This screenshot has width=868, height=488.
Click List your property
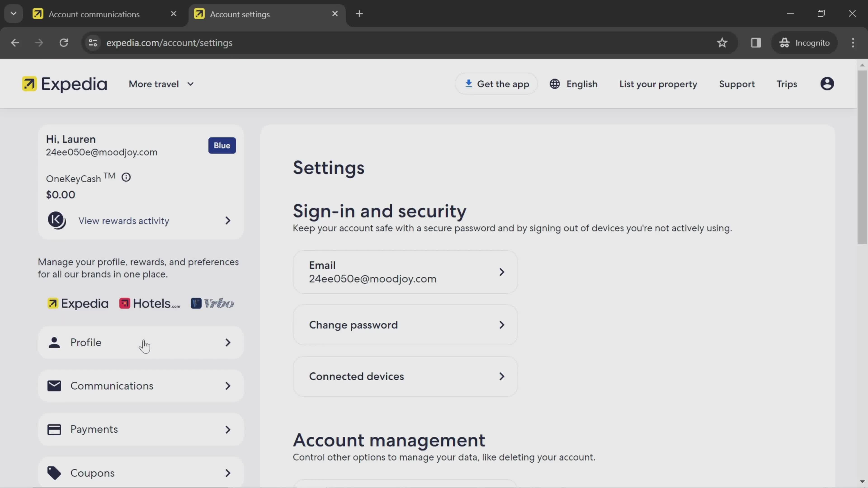658,84
